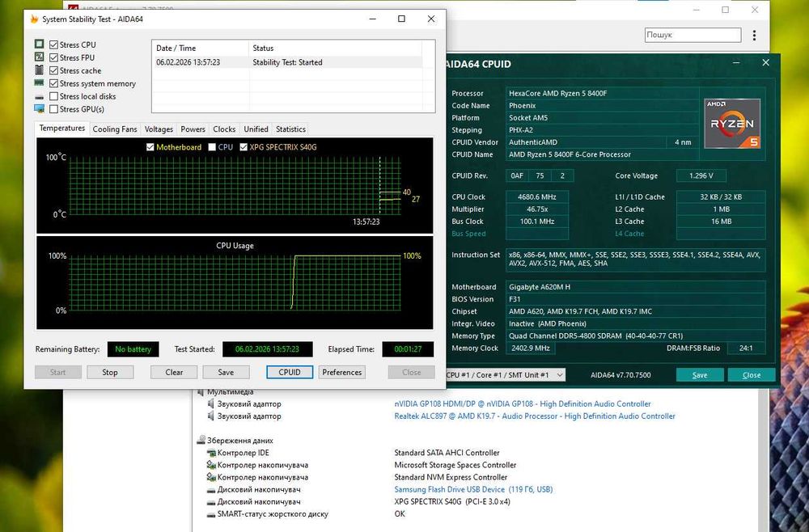809x532 pixels.
Task: Uncheck the Stress system memory checkbox
Action: pos(53,83)
